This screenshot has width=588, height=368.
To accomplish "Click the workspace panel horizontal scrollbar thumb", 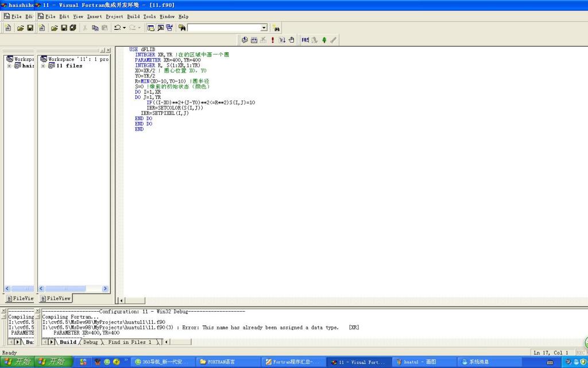I will (65, 289).
